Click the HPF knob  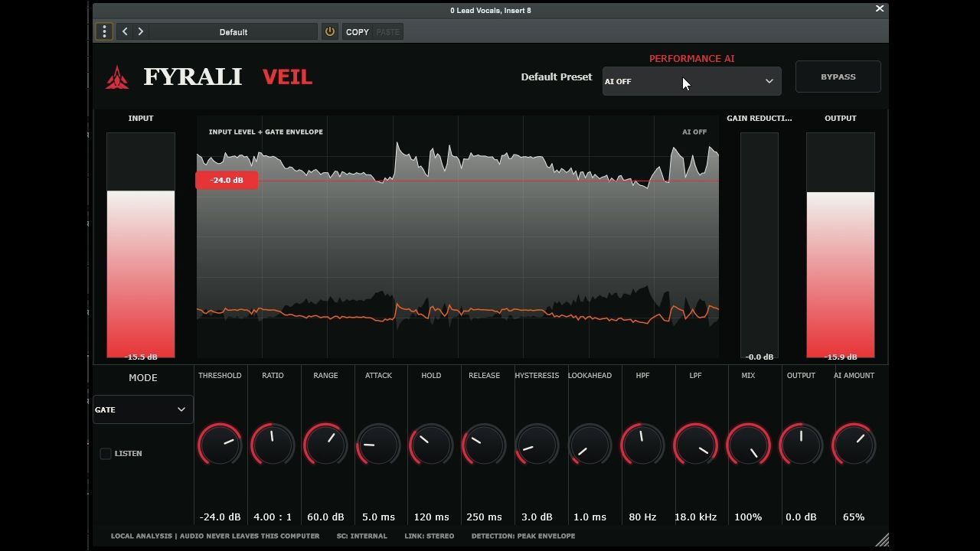(642, 445)
